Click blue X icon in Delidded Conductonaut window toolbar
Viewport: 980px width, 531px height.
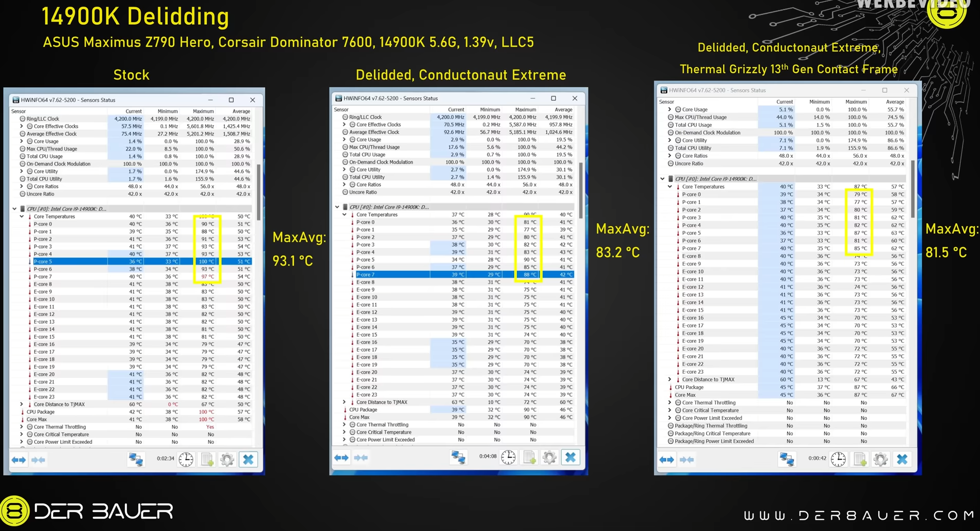pyautogui.click(x=570, y=457)
